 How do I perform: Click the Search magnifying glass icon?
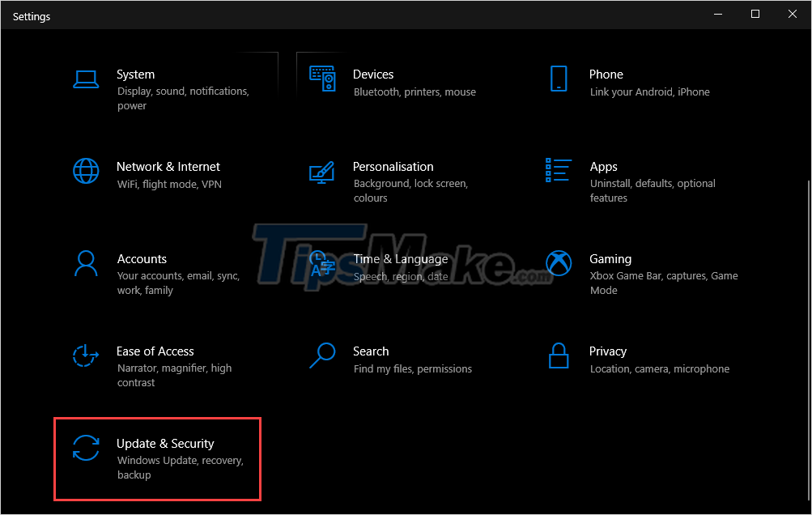(322, 355)
